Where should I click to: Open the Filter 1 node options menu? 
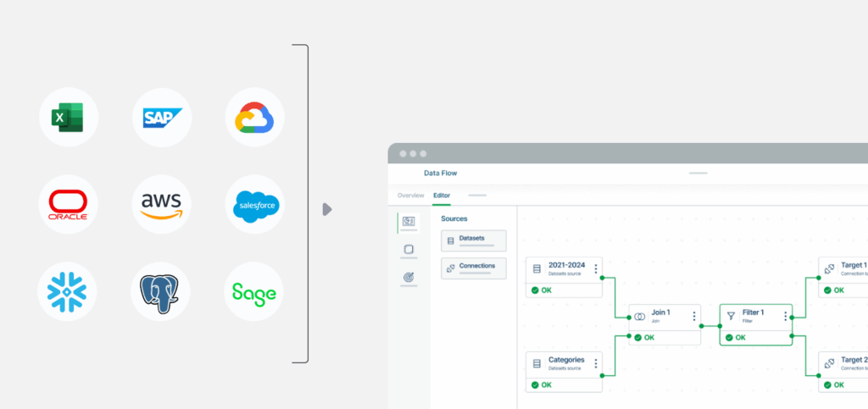tap(785, 316)
